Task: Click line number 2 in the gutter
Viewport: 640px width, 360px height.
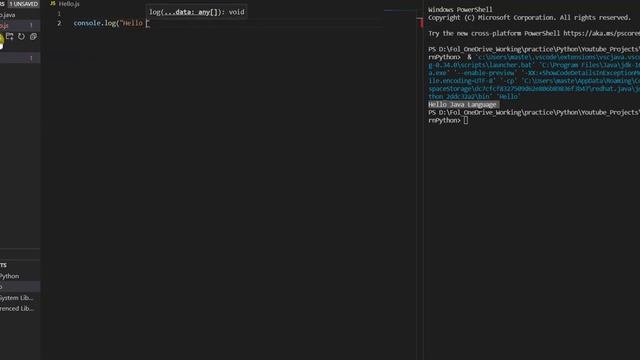Action: tap(59, 23)
